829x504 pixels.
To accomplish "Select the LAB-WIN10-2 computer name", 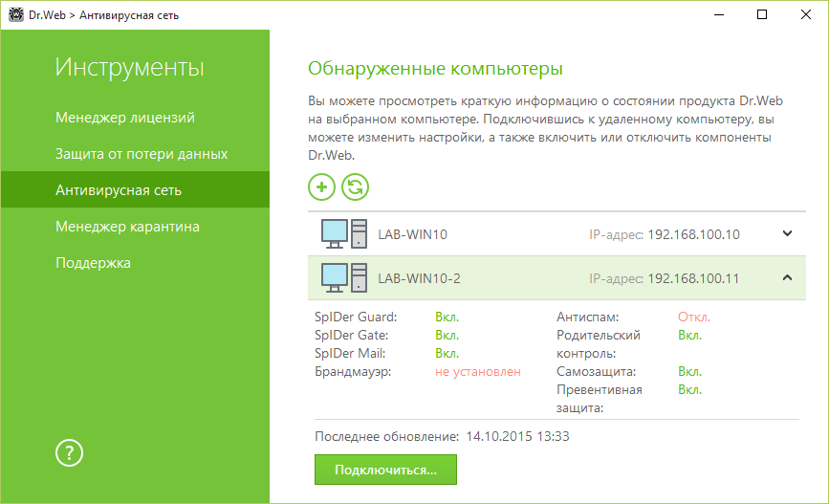I will tap(419, 278).
